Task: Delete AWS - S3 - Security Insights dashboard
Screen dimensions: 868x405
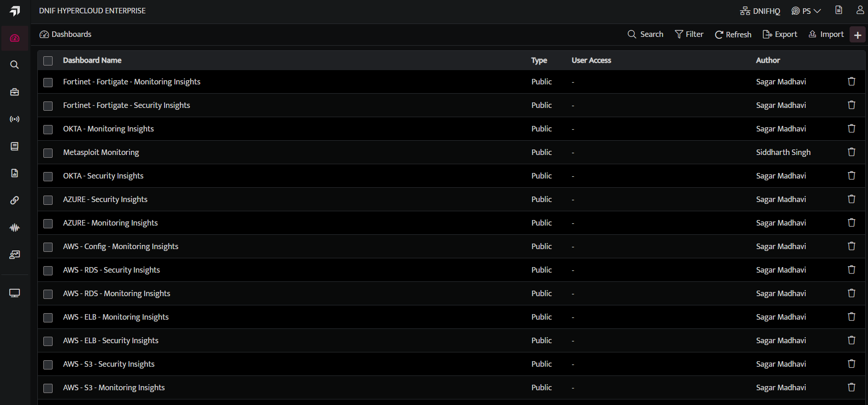Action: pos(852,363)
